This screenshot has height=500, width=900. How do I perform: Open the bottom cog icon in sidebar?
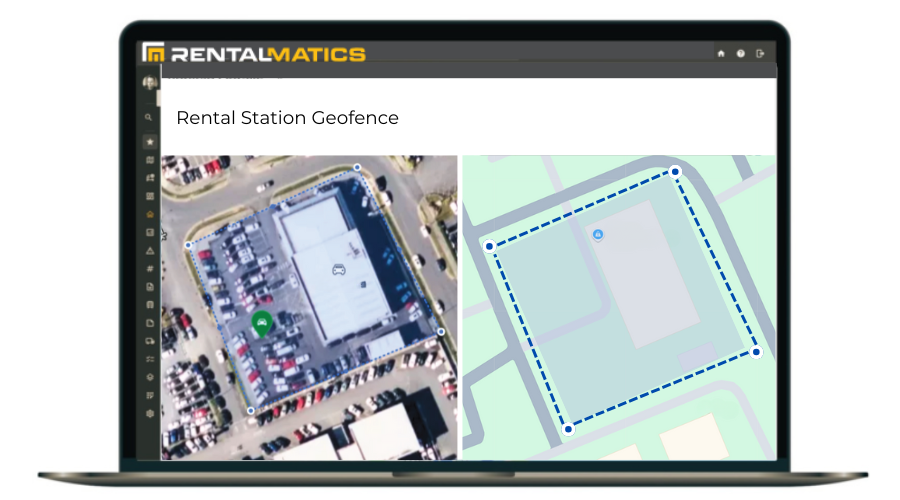point(150,413)
